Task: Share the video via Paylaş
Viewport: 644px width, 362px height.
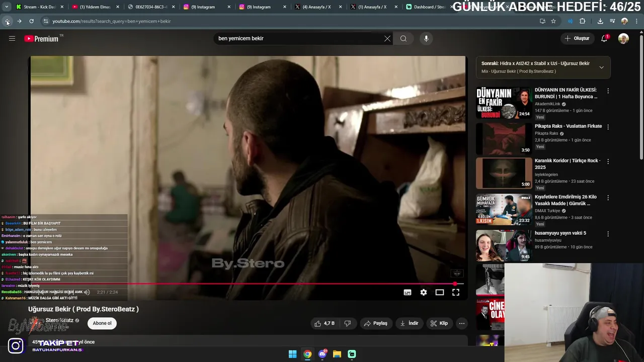Action: tap(375, 323)
